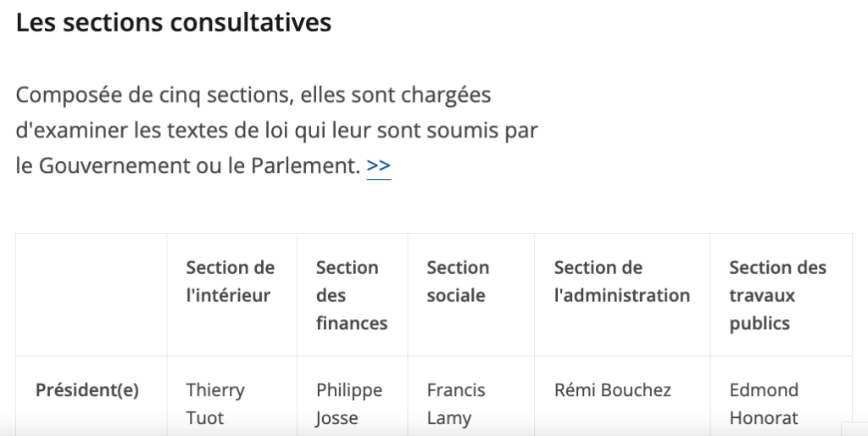Click the text 'd'examiner les textes de loi'
Screen dimensions: 868x436
(x=152, y=131)
